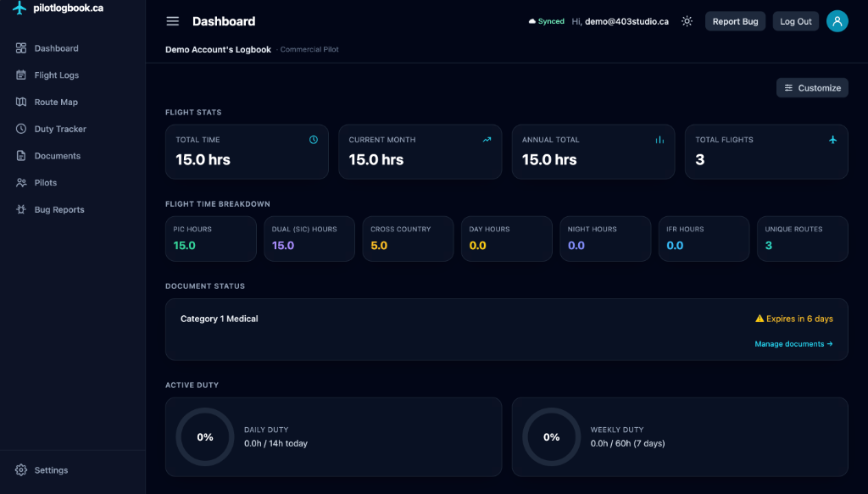Toggle light mode with the sun icon
Image resolution: width=868 pixels, height=494 pixels.
tap(687, 21)
